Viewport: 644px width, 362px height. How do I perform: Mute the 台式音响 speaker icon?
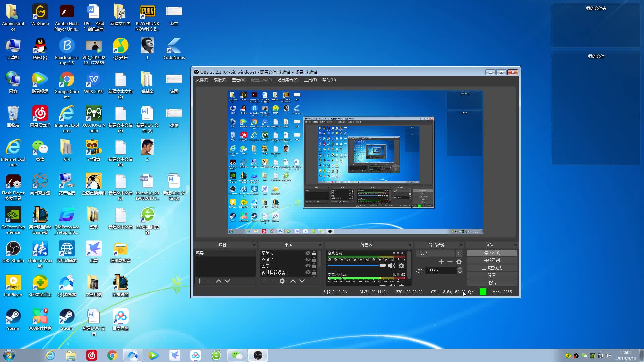[391, 266]
